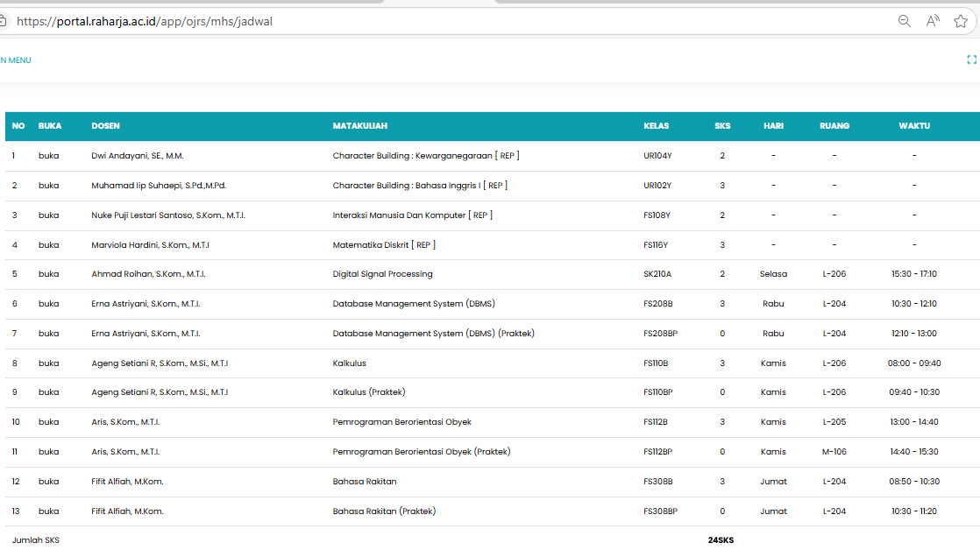The image size is (980, 550).
Task: Select lecturer Nuke Puji Lestari Santoso
Action: [168, 215]
